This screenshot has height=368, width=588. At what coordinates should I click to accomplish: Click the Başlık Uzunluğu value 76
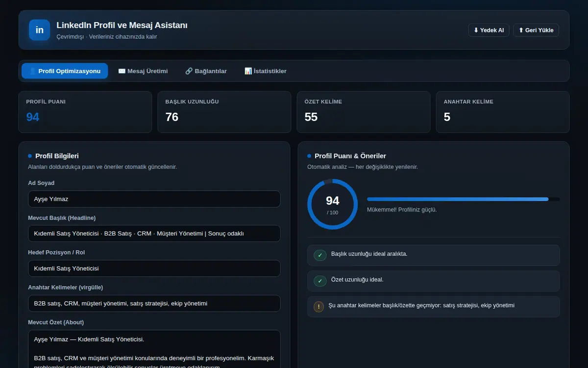[172, 117]
